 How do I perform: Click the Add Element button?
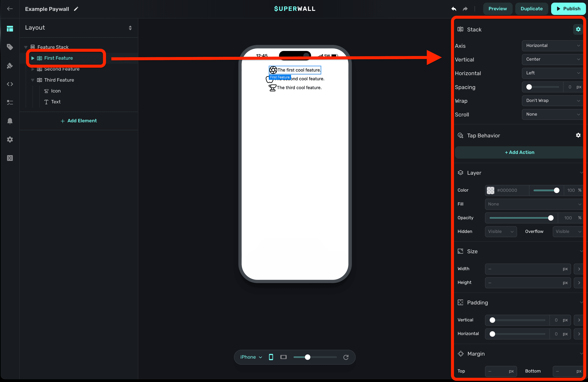[x=79, y=121]
